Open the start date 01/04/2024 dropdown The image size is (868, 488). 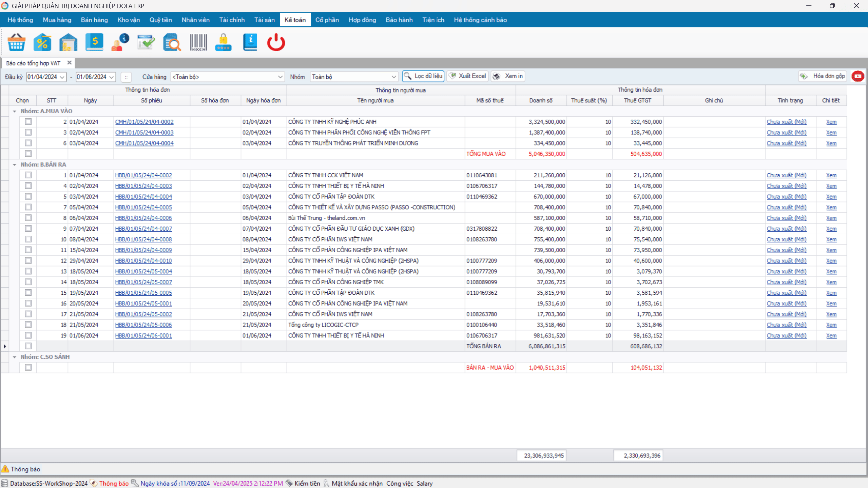[62, 77]
